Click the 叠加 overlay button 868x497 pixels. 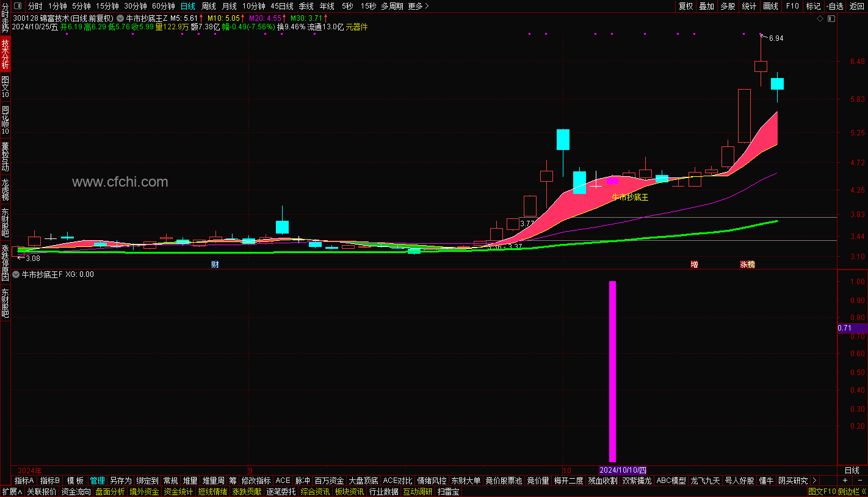tap(707, 6)
